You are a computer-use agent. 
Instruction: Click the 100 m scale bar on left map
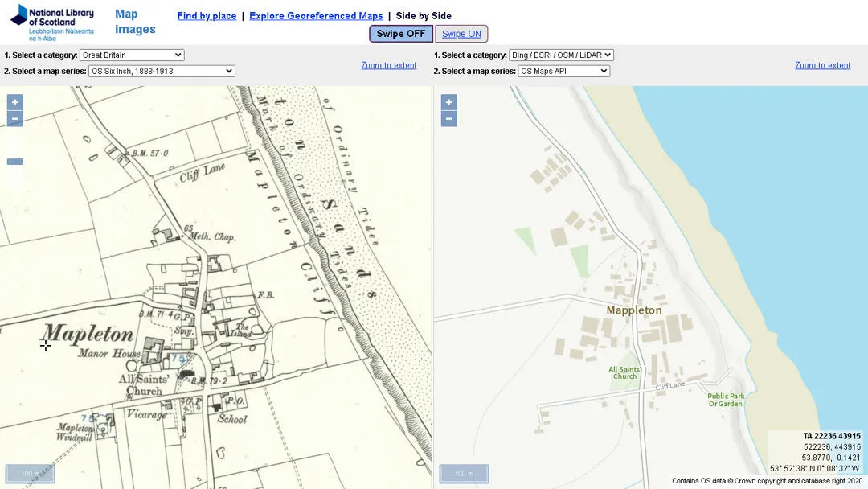click(x=30, y=473)
